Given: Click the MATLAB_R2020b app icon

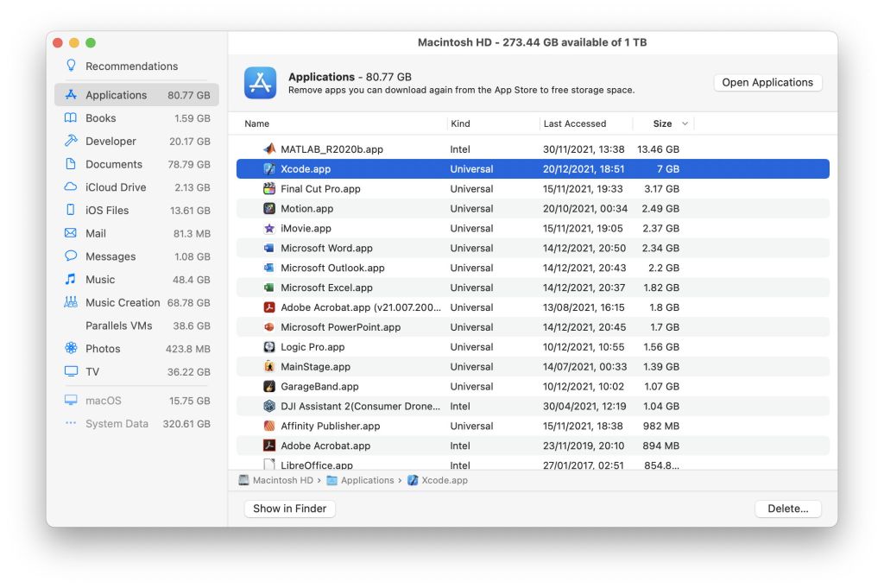Looking at the screenshot, I should (x=269, y=149).
